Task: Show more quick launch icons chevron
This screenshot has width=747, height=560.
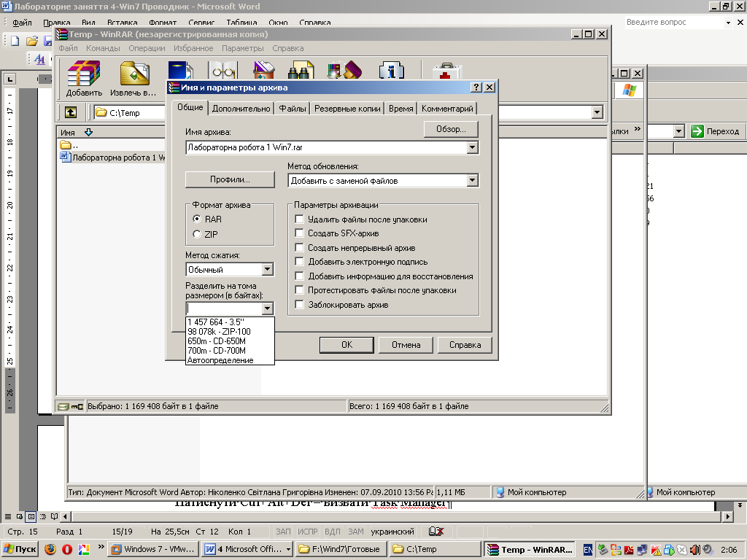Action: click(101, 547)
